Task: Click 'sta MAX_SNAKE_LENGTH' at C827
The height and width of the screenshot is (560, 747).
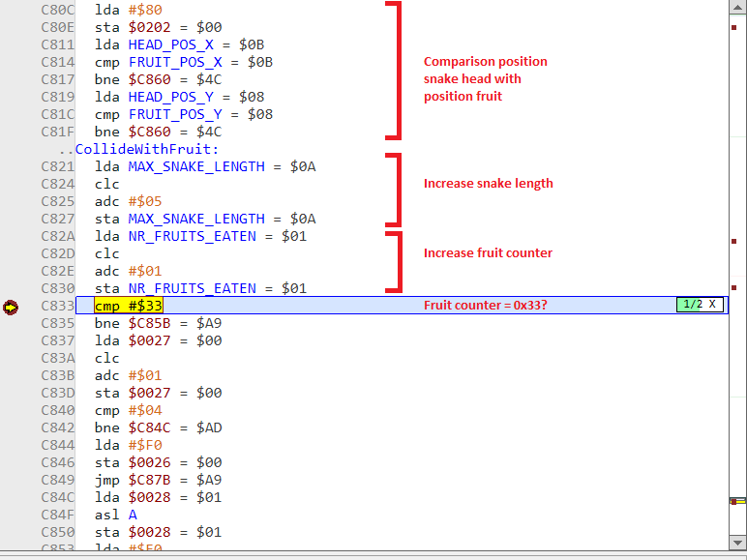Action: pos(205,219)
